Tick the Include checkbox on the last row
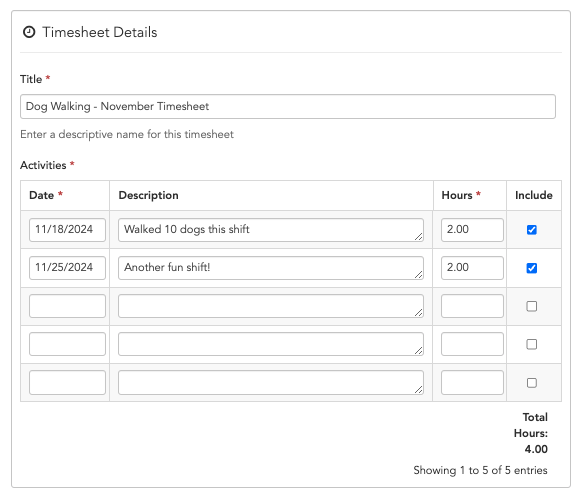This screenshot has height=497, width=582. point(532,383)
